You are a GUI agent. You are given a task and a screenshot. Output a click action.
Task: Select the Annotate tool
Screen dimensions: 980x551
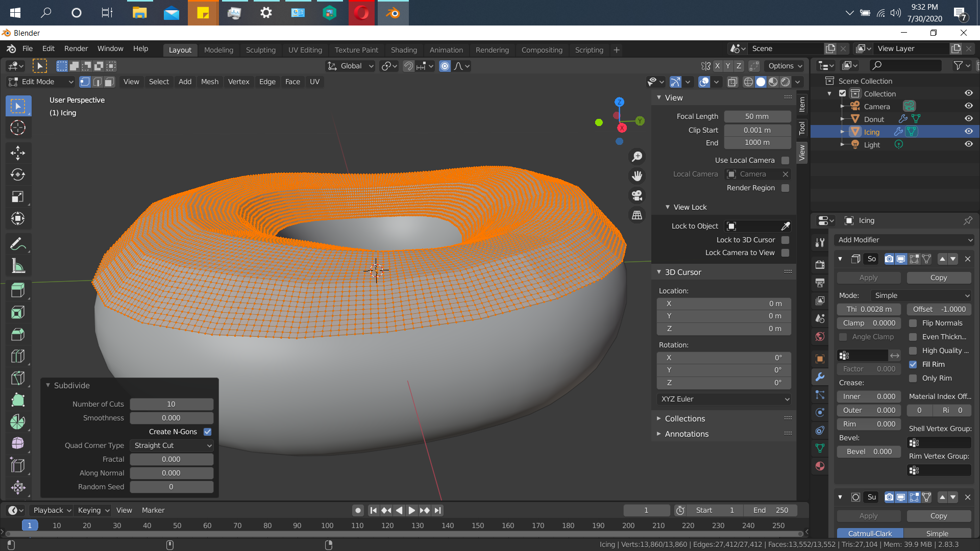click(x=18, y=244)
